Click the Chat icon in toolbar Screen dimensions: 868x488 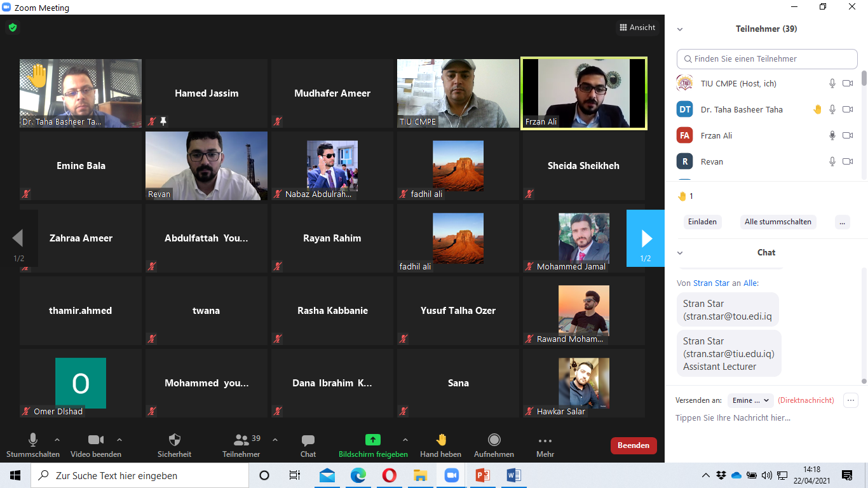[x=308, y=440]
